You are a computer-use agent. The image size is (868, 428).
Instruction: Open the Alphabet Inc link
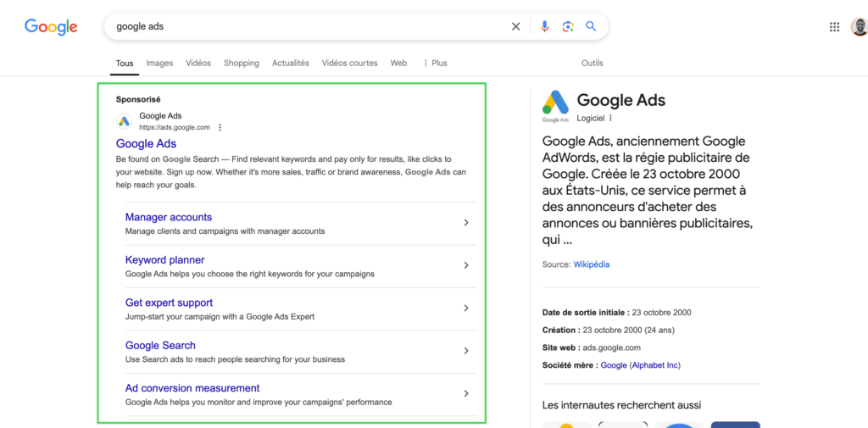pos(655,365)
